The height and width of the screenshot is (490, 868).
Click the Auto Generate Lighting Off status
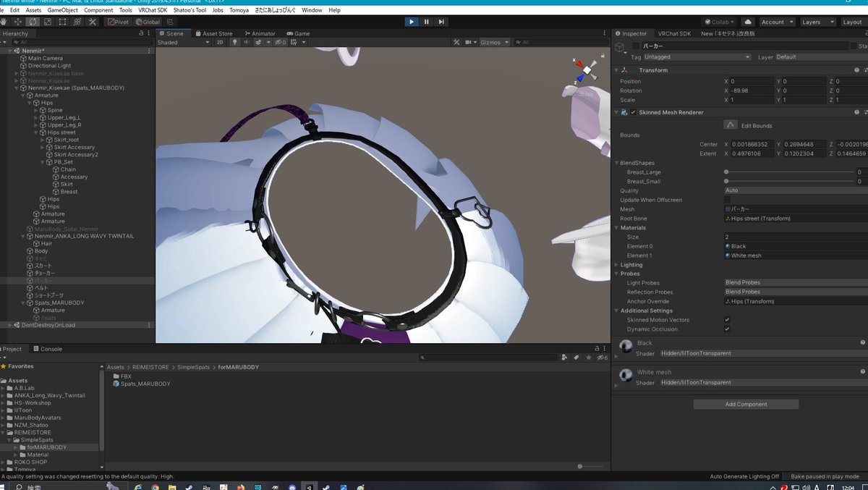(744, 476)
